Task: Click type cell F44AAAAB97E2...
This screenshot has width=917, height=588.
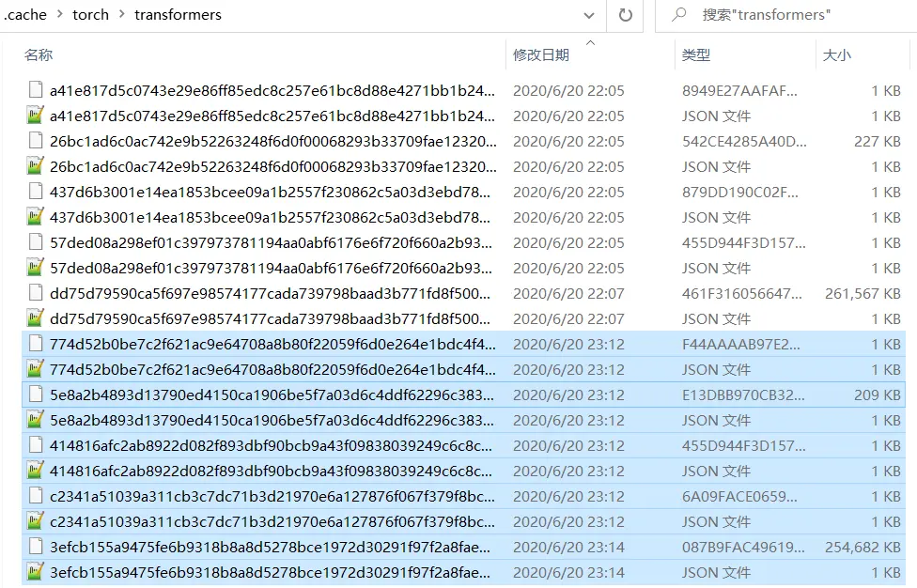Action: point(741,345)
